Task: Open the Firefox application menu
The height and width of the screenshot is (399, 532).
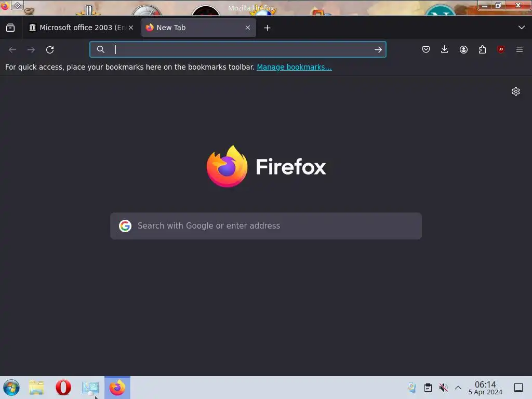Action: click(x=520, y=49)
